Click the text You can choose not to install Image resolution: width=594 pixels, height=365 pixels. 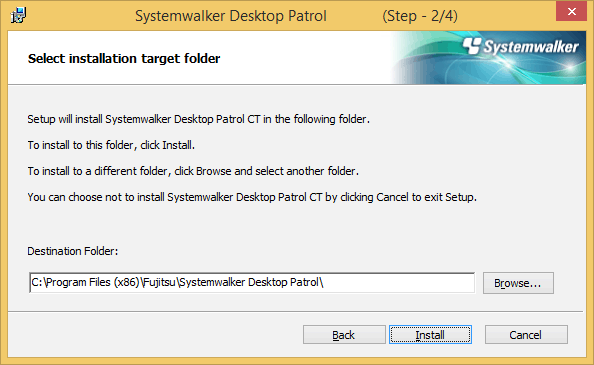click(252, 197)
